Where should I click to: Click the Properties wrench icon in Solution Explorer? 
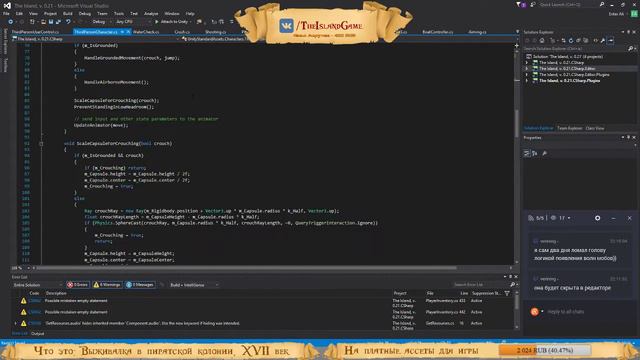[603, 40]
